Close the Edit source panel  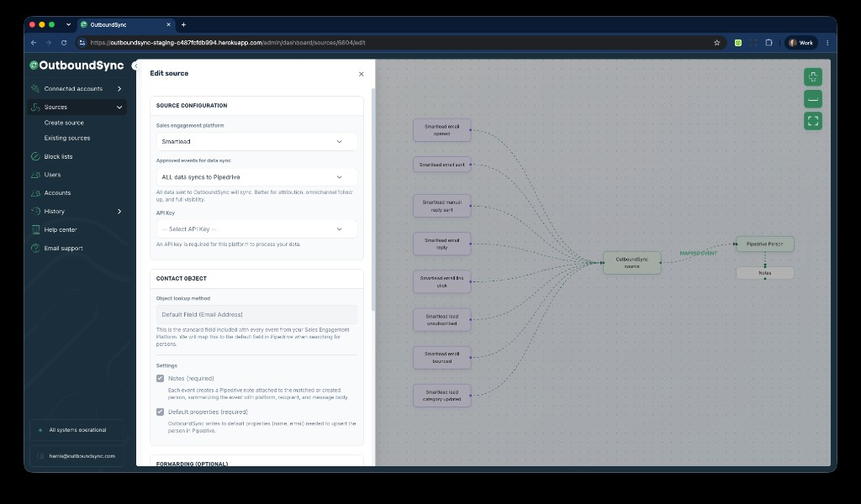361,74
